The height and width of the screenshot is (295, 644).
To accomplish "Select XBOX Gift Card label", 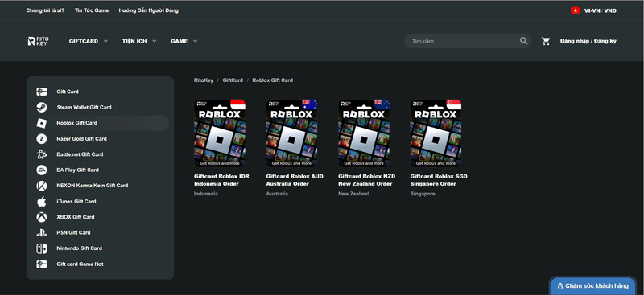I will tap(76, 217).
